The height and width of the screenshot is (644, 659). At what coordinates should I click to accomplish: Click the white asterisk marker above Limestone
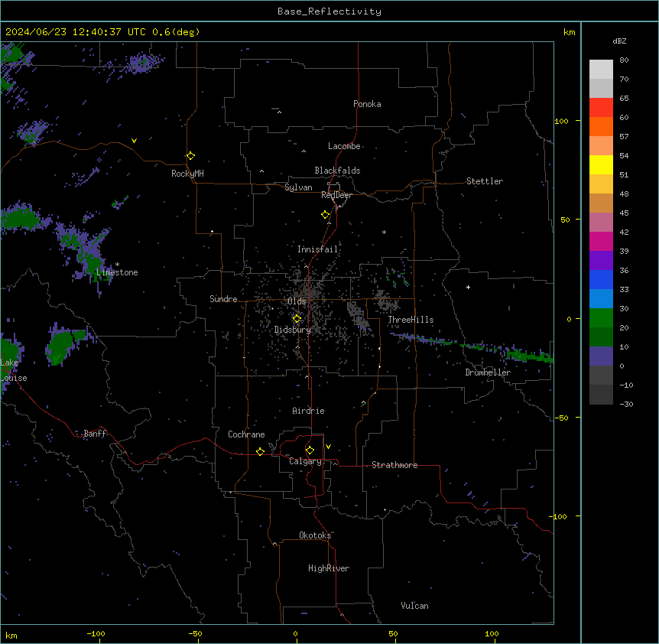(x=117, y=265)
